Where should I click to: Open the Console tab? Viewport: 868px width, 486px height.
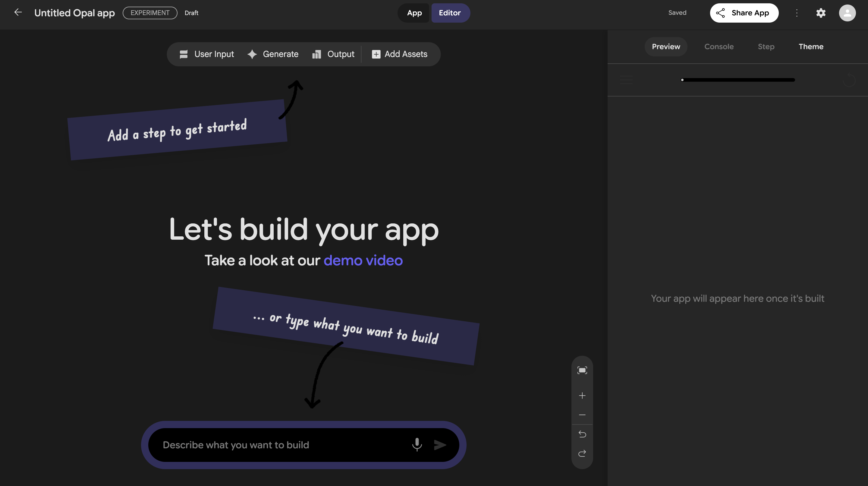pyautogui.click(x=719, y=46)
